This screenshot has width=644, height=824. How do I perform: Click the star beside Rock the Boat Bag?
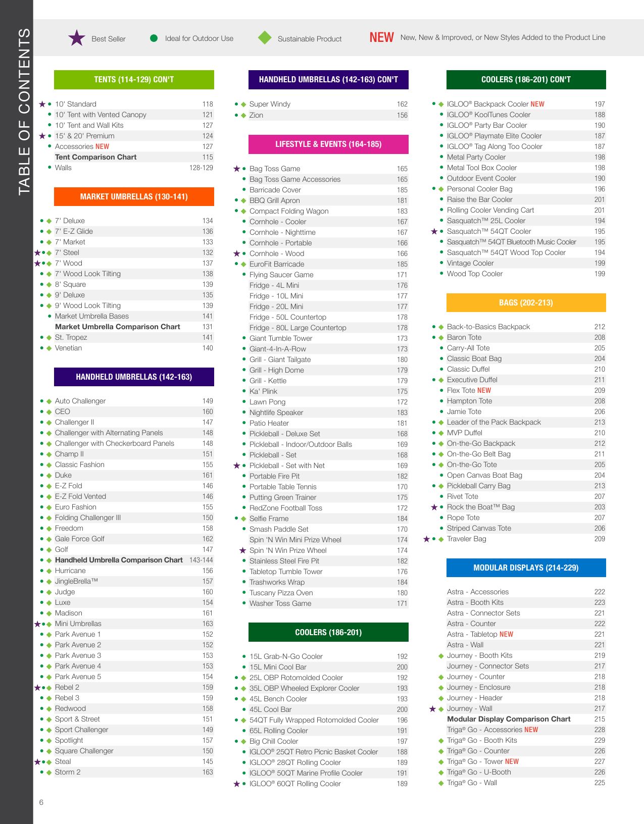pos(434,507)
